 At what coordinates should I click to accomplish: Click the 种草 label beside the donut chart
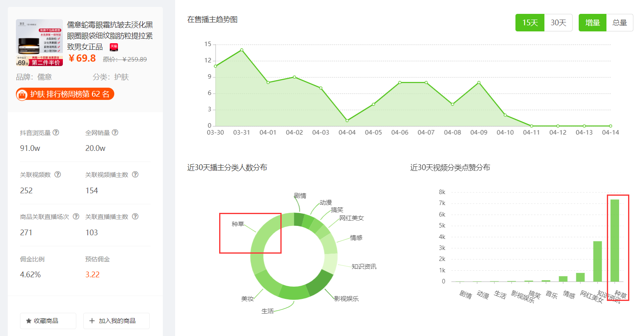tap(238, 224)
